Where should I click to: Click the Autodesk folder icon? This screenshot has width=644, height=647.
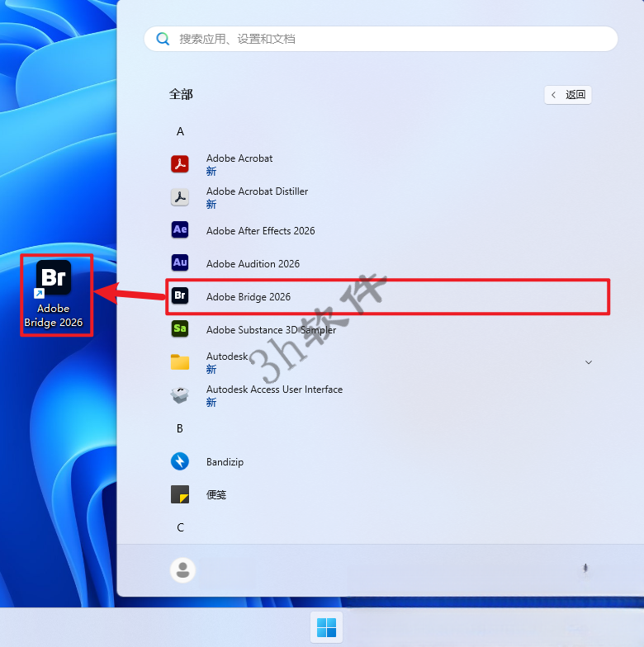pos(180,361)
